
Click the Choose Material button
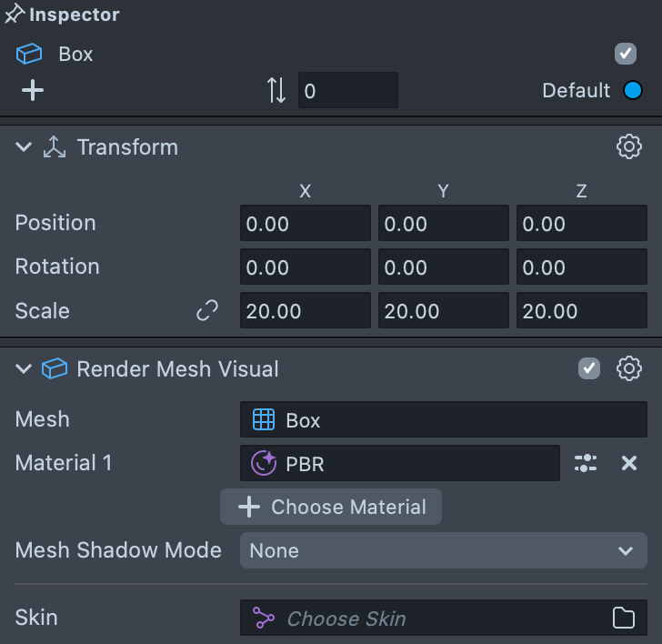point(331,507)
